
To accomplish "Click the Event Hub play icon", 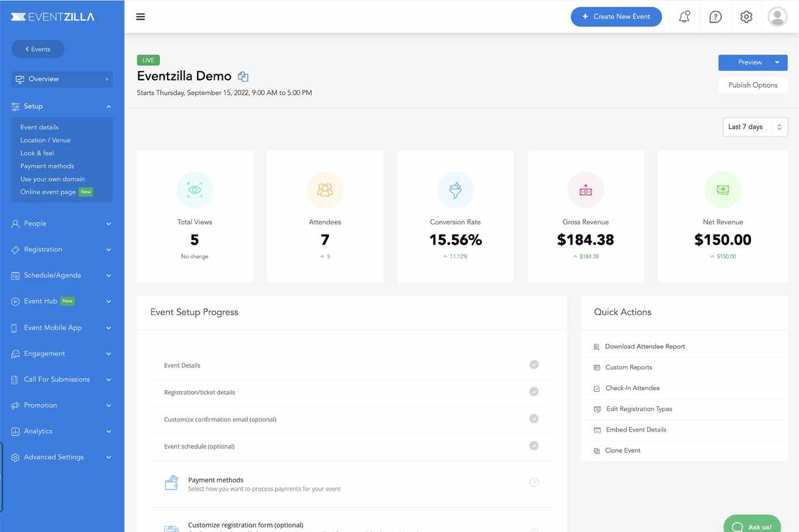I will [15, 302].
